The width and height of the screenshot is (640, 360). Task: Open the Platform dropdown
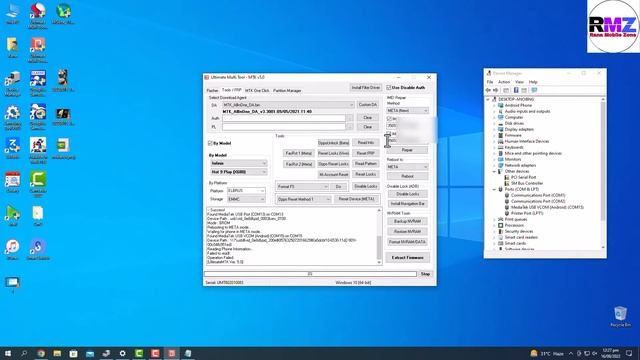[x=246, y=191]
